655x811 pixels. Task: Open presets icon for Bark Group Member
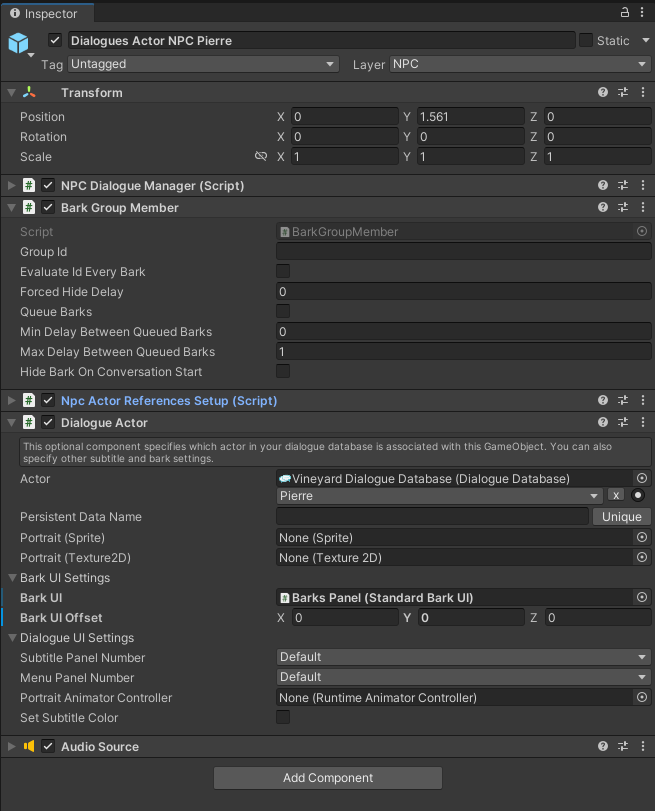623,207
